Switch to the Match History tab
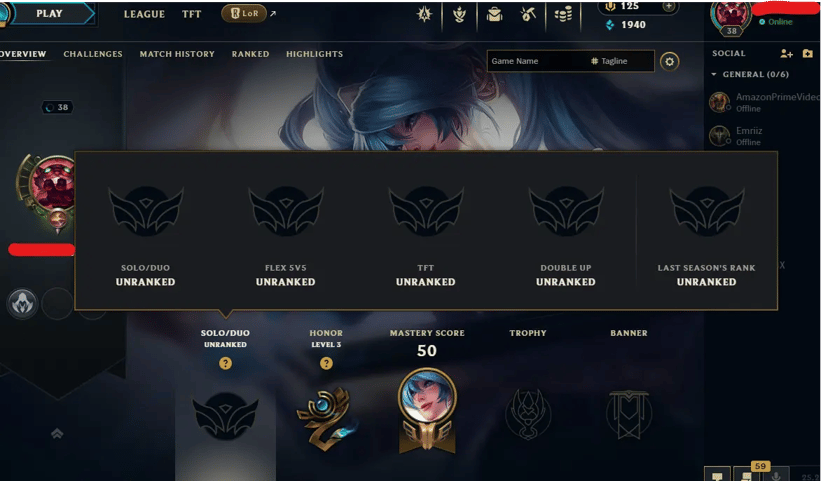Screen dimensions: 821x481 tap(177, 54)
